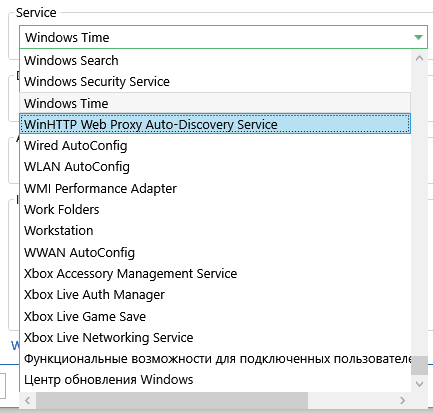Viewport: 433px width, 414px height.
Task: Pick WWAN AutoConfig from list
Action: [x=215, y=252]
